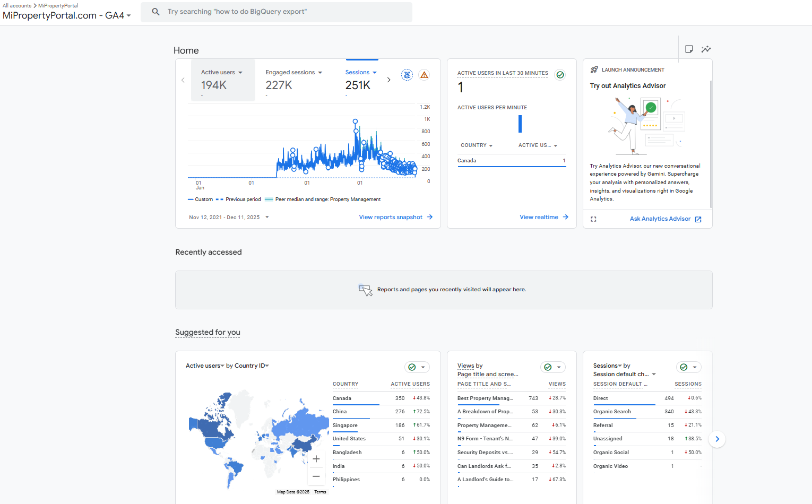Expand the Nov 12, 2021 date range picker
Image resolution: width=812 pixels, height=504 pixels.
[x=229, y=217]
